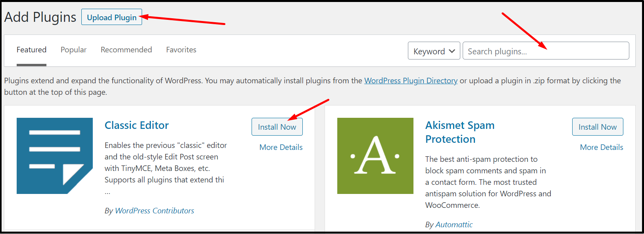Click the Add Plugins page heading
Viewport: 644px width, 234px height.
click(40, 17)
